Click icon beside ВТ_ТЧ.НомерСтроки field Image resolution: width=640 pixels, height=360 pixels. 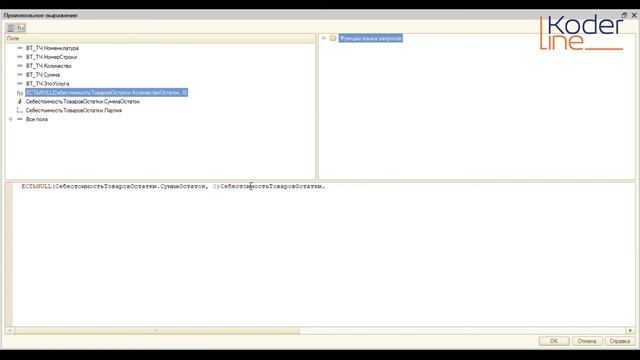20,57
